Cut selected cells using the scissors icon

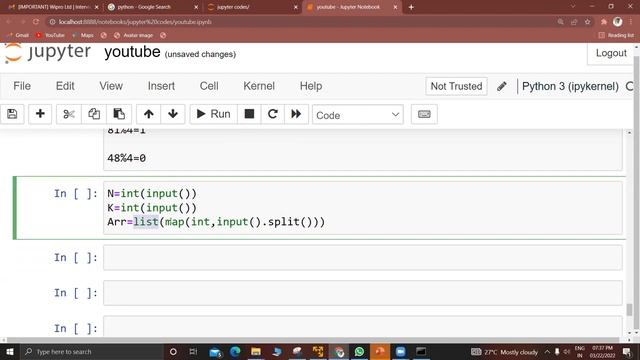69,114
